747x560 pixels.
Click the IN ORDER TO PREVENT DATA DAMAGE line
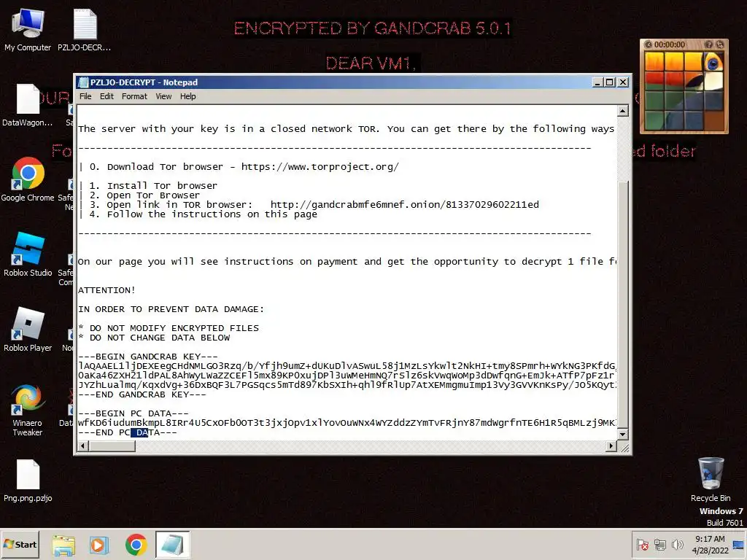171,309
